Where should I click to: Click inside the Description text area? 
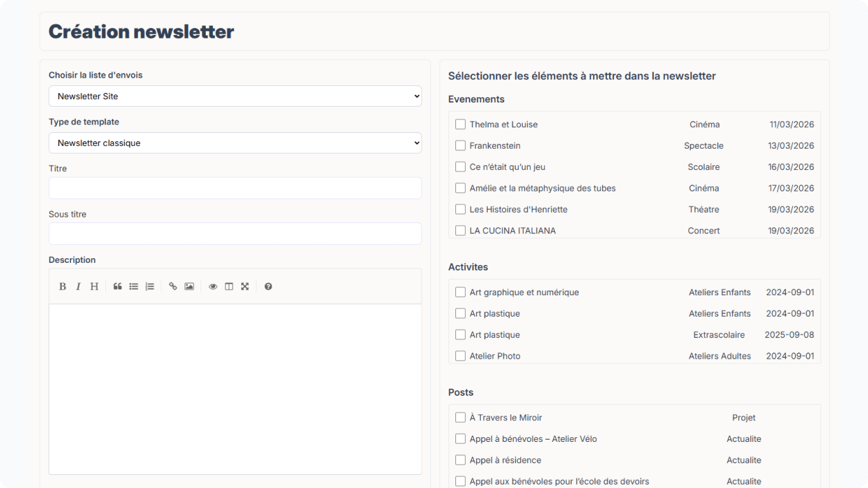[x=235, y=389]
